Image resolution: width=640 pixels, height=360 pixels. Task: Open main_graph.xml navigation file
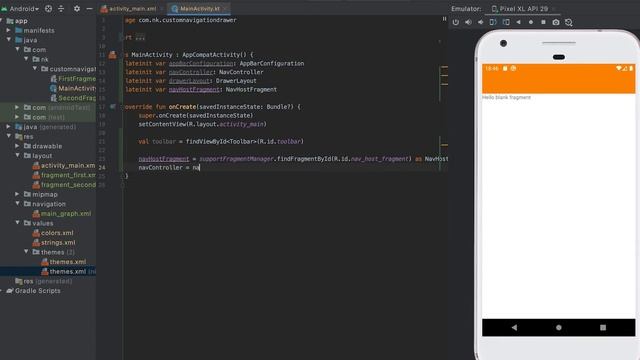pyautogui.click(x=62, y=213)
